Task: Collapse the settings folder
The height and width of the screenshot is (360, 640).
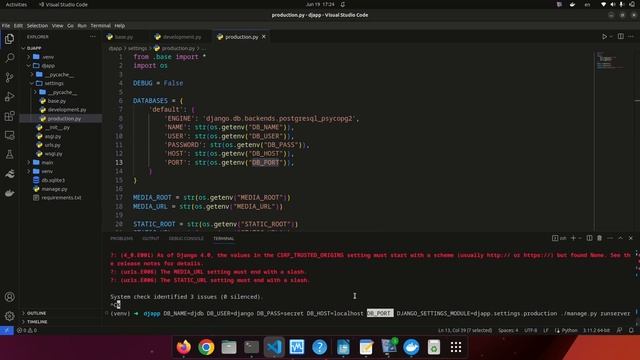Action: point(54,83)
